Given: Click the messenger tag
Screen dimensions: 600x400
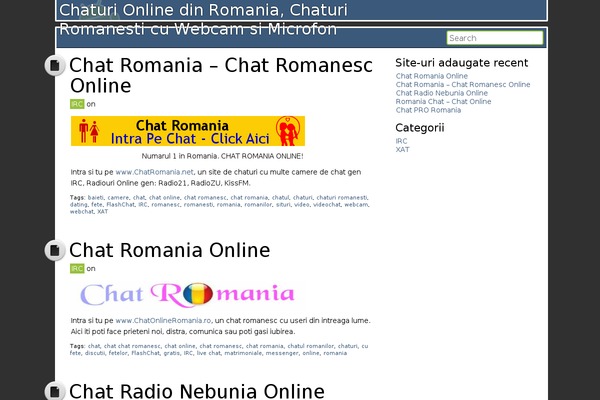Looking at the screenshot, I should pos(282,353).
